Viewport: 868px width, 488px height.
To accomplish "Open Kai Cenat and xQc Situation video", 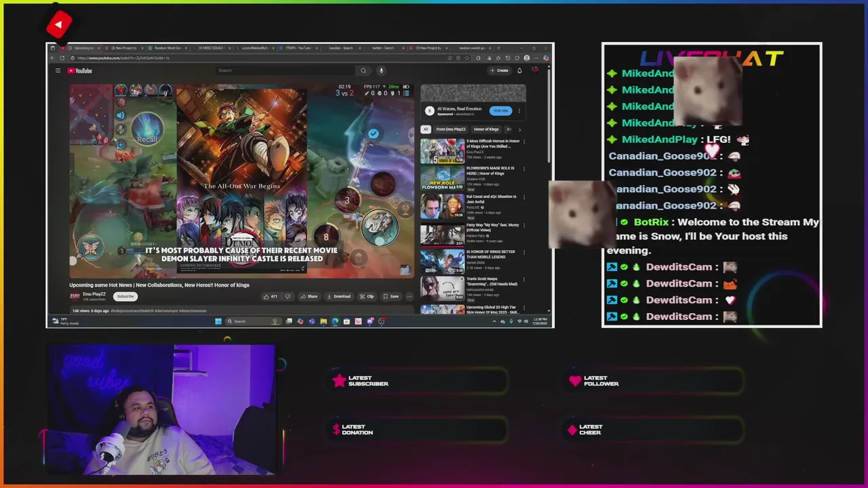I will pyautogui.click(x=442, y=207).
